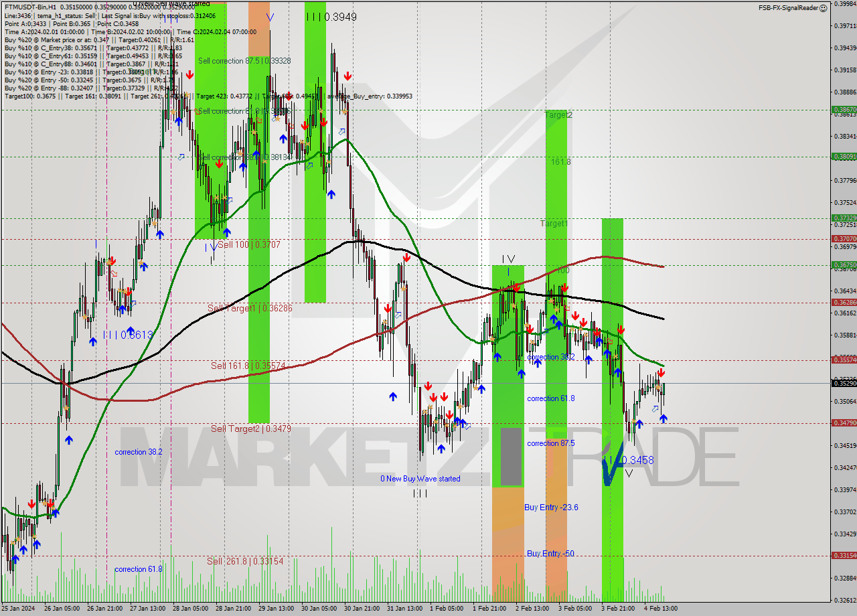The image size is (857, 616).
Task: Click the green 0.38091 price axis tag
Action: click(844, 156)
